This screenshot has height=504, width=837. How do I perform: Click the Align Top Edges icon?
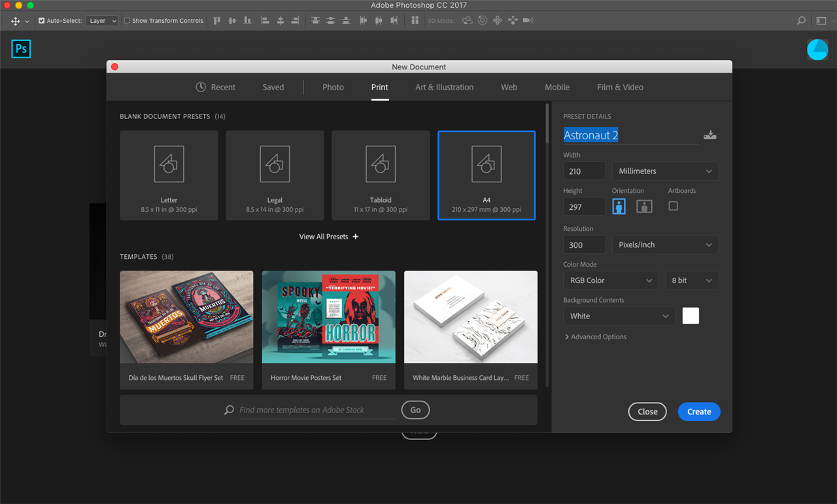pyautogui.click(x=217, y=21)
